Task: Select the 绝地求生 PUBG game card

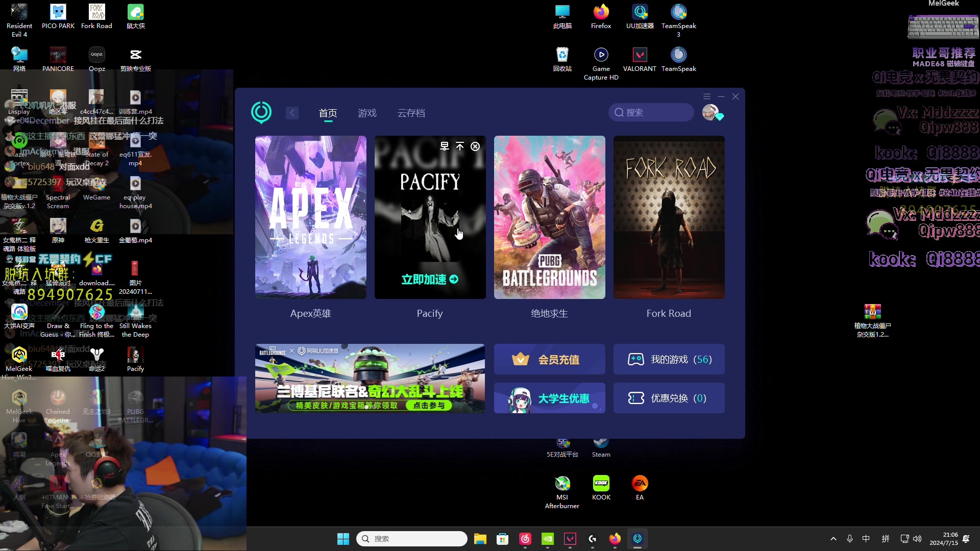Action: (x=550, y=217)
